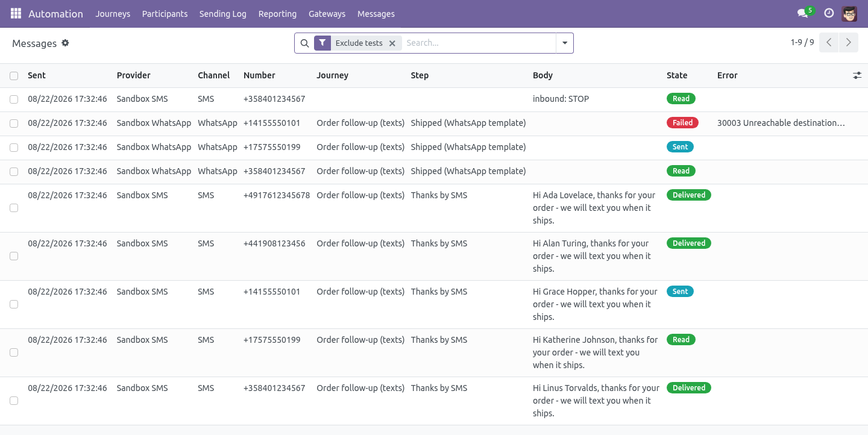Screen dimensions: 868x435
Task: Go to the next page of records
Action: click(x=848, y=42)
